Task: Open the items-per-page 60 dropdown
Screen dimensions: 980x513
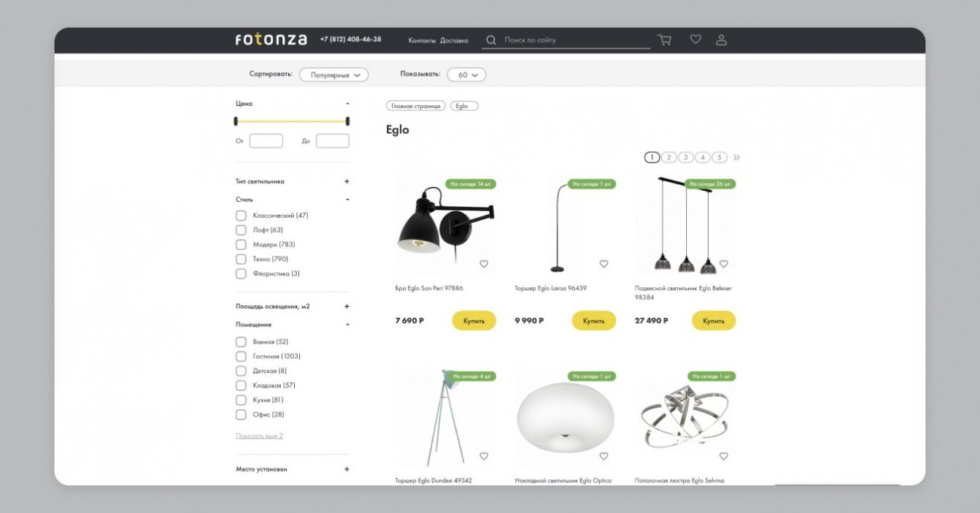Action: click(467, 75)
